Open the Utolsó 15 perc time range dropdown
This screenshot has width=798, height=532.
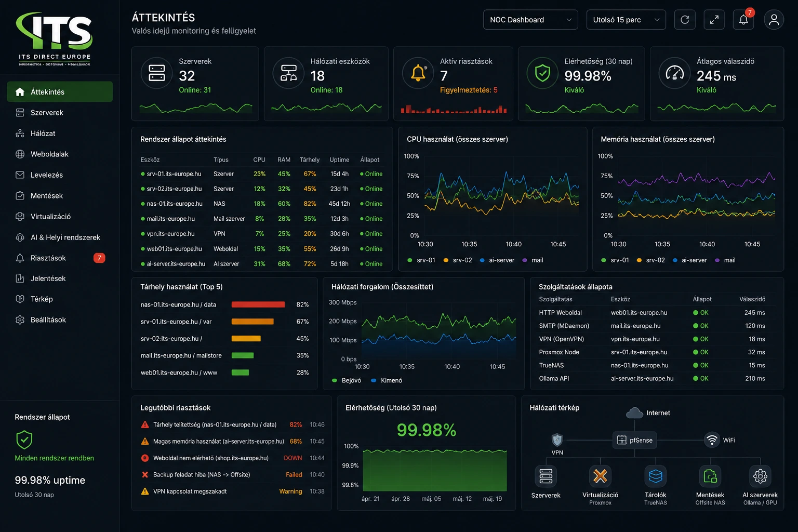626,20
